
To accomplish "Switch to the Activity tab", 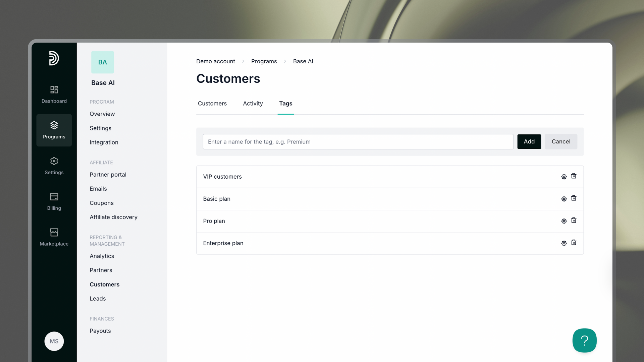I will pyautogui.click(x=253, y=104).
